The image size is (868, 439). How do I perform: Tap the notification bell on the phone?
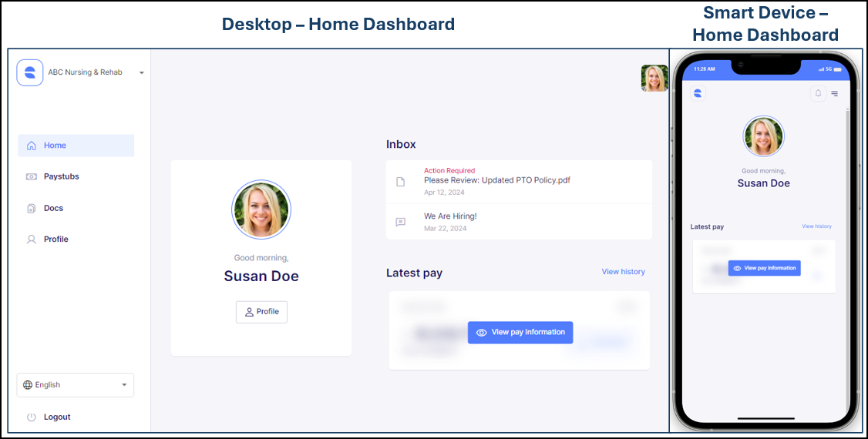click(x=818, y=93)
